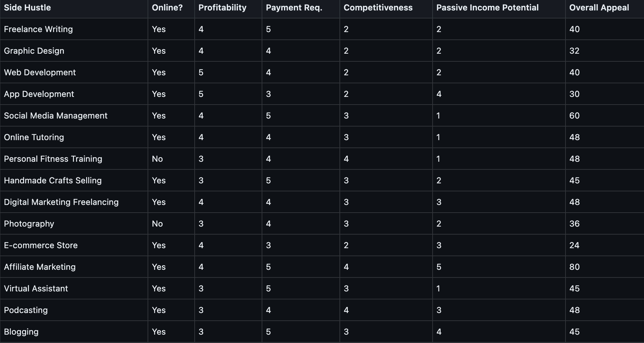Click the Passive Income Potential header
The width and height of the screenshot is (644, 343).
tap(487, 8)
